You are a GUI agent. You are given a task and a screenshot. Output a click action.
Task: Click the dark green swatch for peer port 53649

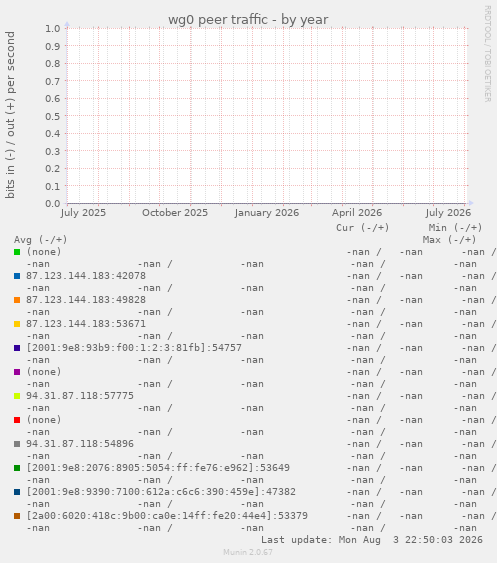click(x=17, y=468)
